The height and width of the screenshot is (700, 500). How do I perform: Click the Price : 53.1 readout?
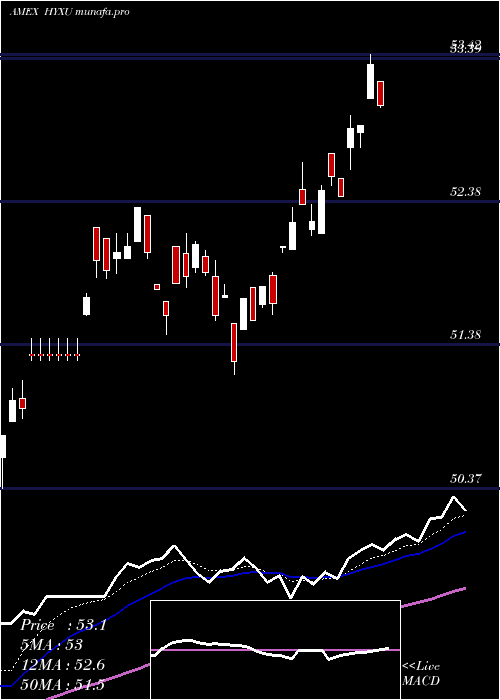[x=63, y=625]
